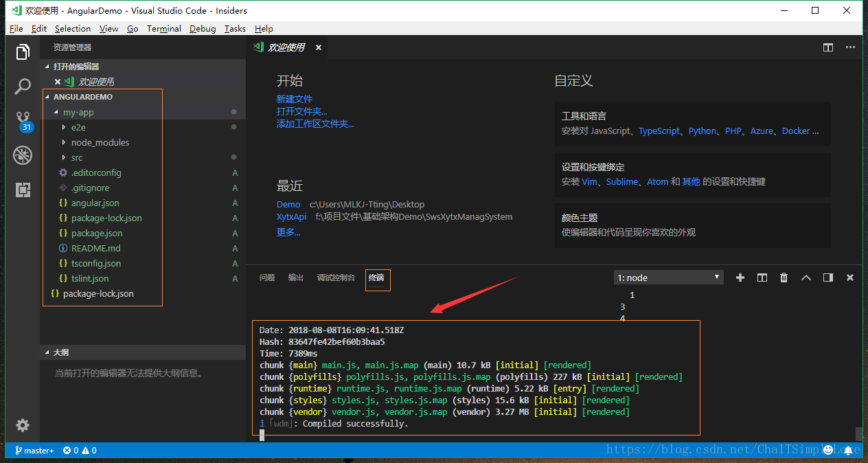Click the 添加工作区文件夹... link
The height and width of the screenshot is (463, 868).
(315, 124)
